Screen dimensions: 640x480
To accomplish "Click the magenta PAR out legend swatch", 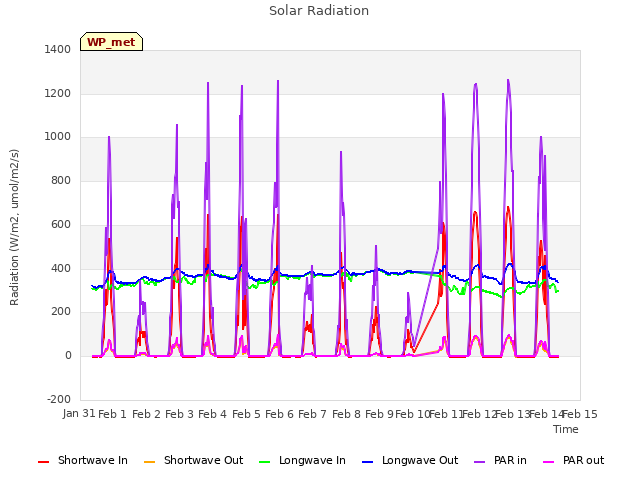I will (x=549, y=462).
